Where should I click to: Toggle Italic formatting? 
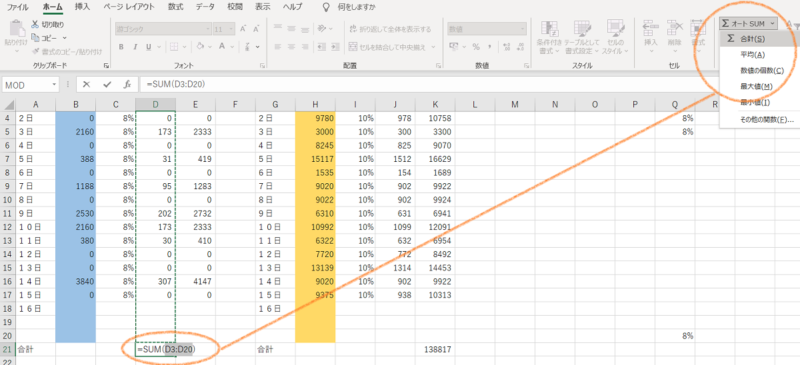pos(135,47)
